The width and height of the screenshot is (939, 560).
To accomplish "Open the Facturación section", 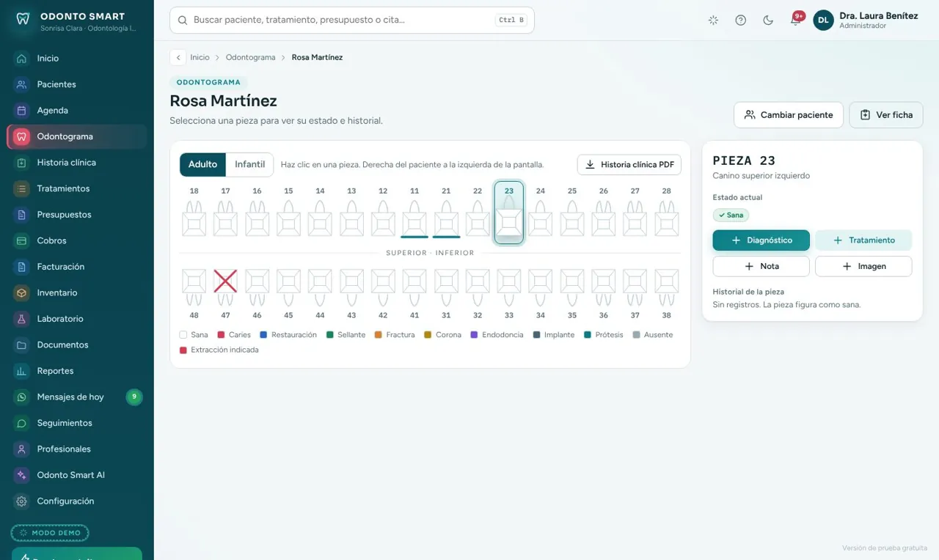I will [x=77, y=267].
